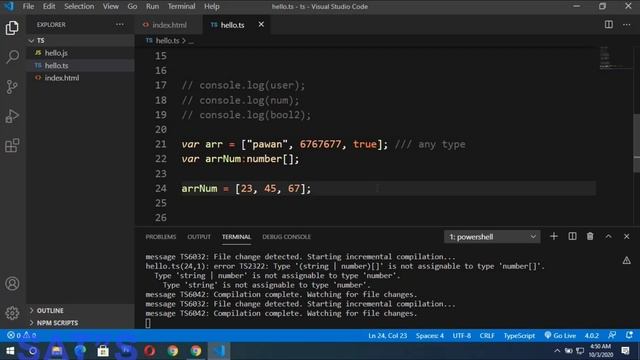The width and height of the screenshot is (640, 360).
Task: Open the Edit menu
Action: pyautogui.click(x=49, y=7)
